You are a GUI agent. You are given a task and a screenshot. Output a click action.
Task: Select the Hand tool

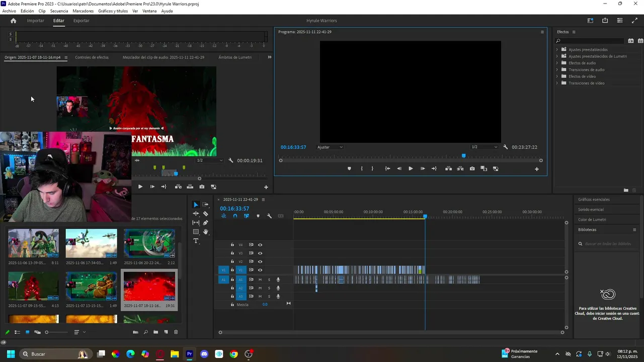205,232
